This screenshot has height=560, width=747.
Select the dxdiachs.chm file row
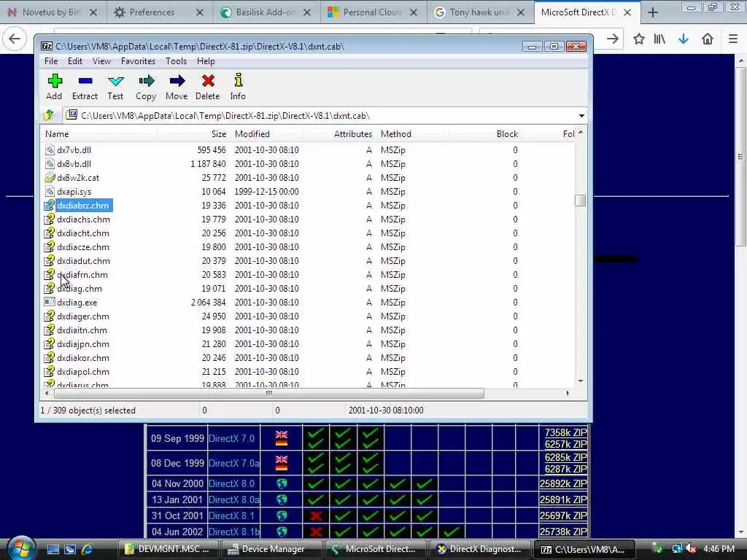pos(307,219)
